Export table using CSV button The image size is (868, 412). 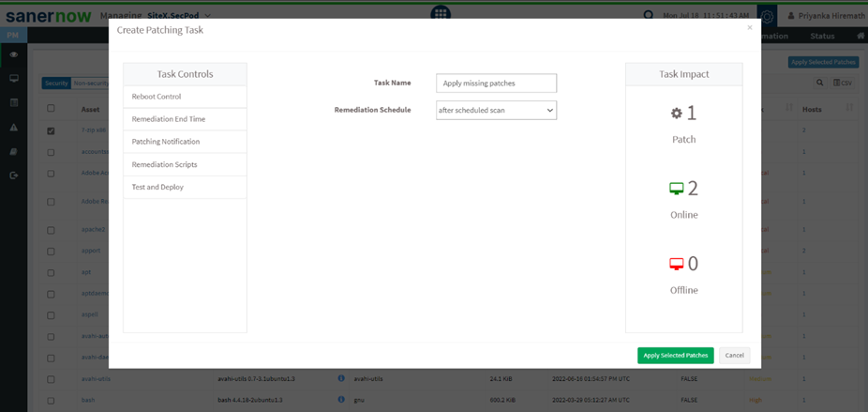tap(843, 83)
